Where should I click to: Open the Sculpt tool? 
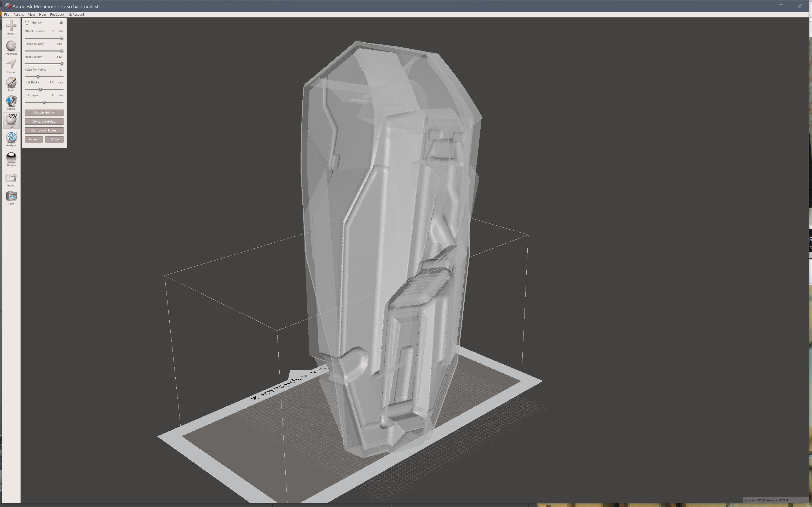click(x=11, y=83)
